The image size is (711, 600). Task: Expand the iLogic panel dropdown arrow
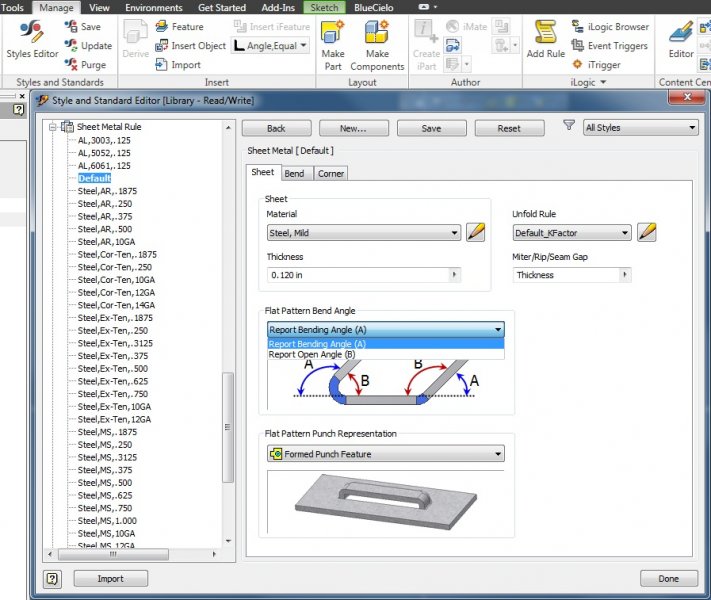(x=603, y=82)
